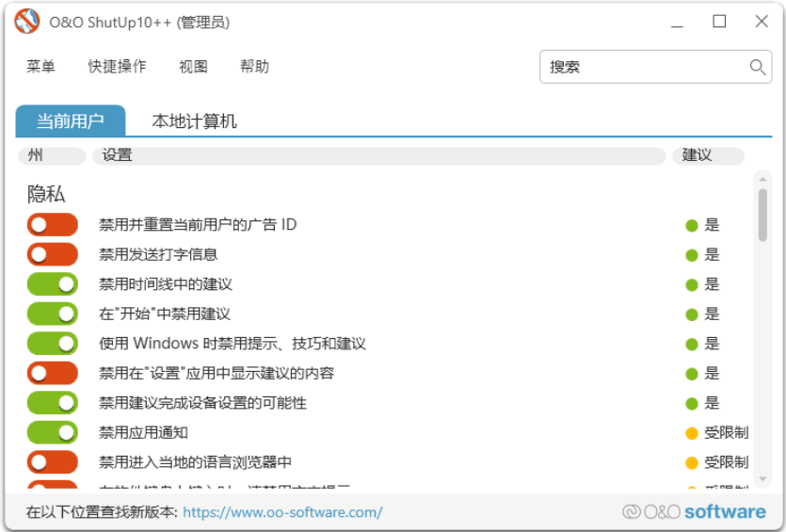Click 在以下位置查找新版本 status text
Viewport: 786px width, 532px height.
102,512
